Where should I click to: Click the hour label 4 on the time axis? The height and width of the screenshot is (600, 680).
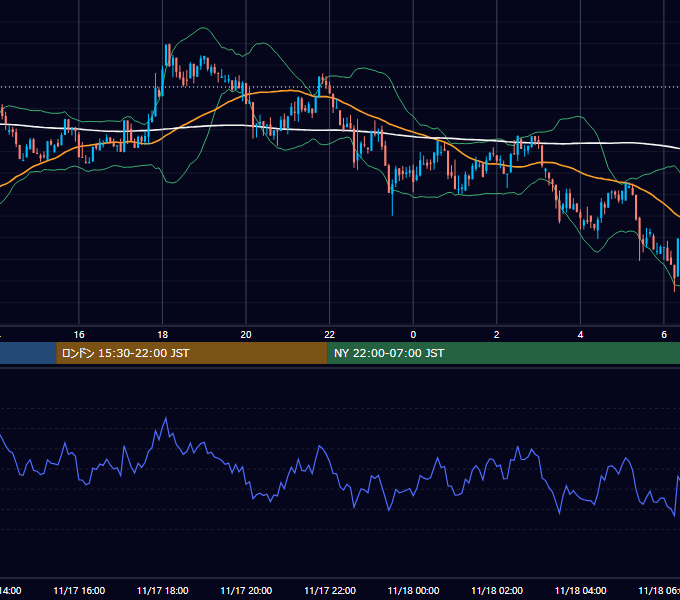tap(580, 335)
